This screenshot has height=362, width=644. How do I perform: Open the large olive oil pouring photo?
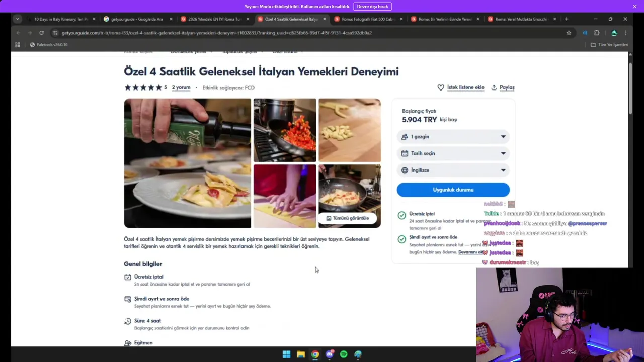(x=188, y=163)
